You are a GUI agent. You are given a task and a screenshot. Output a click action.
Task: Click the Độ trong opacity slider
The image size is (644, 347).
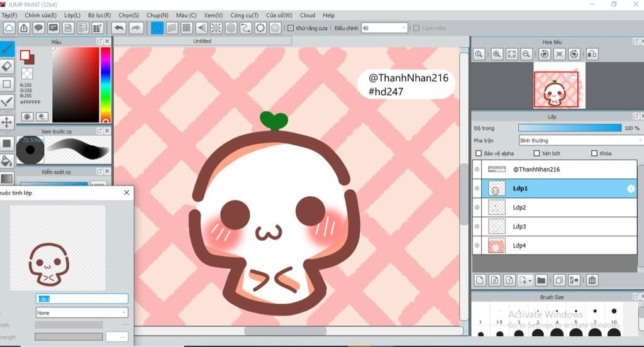570,128
